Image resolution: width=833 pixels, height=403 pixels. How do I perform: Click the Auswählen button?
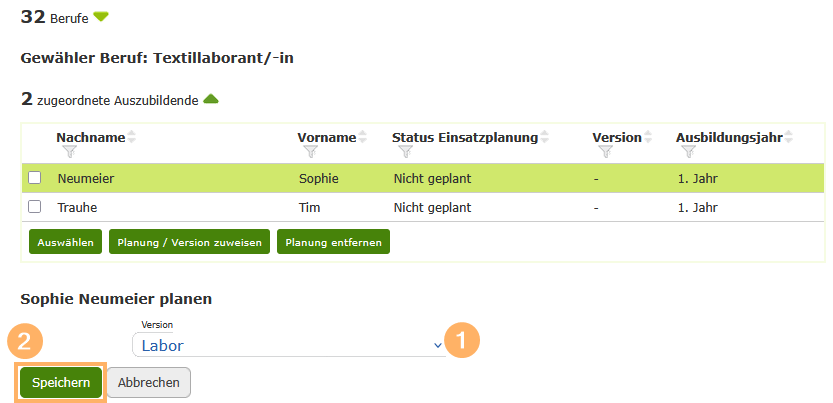point(65,242)
